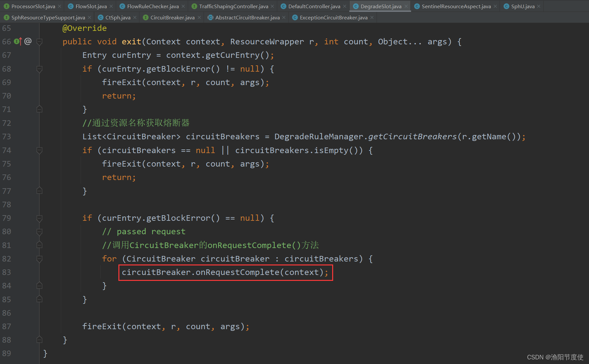
Task: Close the SphU.java tab
Action: (539, 6)
